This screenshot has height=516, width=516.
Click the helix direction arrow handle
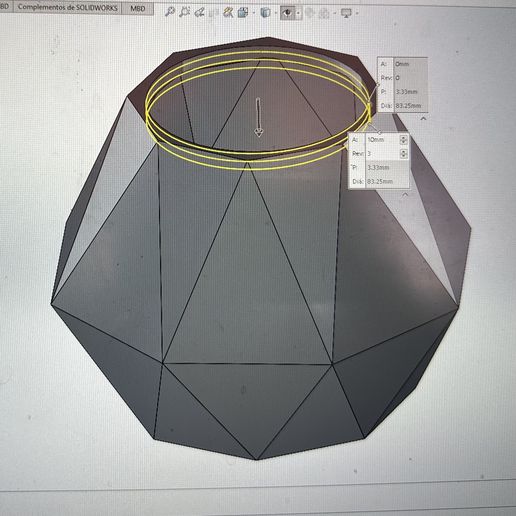click(x=258, y=117)
